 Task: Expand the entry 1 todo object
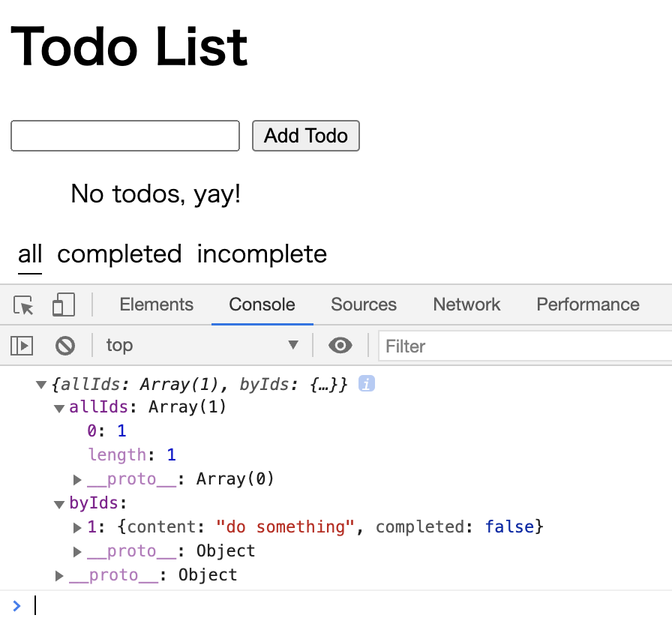[77, 528]
